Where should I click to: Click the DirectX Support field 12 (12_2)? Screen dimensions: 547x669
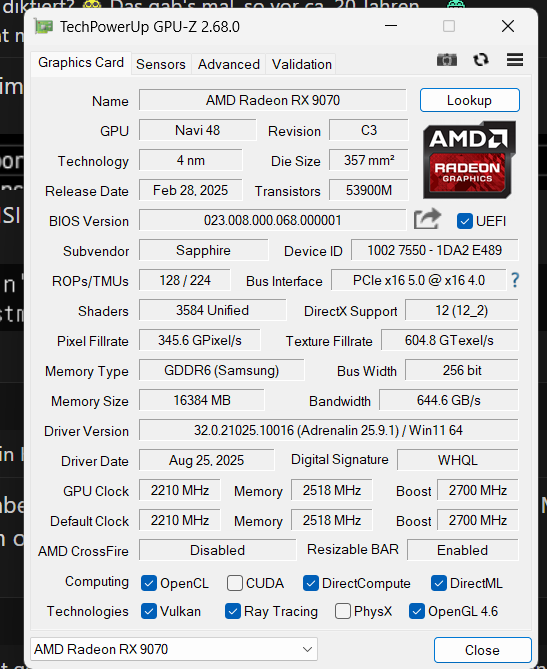click(x=462, y=310)
